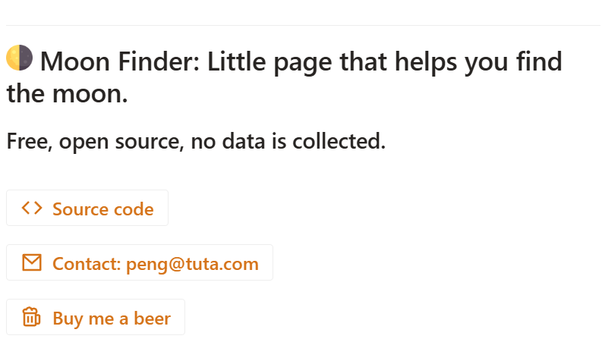Click the "Little page that helps" heading text
The image size is (602, 364).
pyautogui.click(x=332, y=62)
